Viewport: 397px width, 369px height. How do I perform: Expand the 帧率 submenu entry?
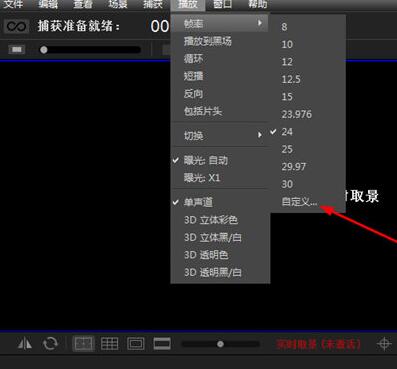tap(220, 23)
